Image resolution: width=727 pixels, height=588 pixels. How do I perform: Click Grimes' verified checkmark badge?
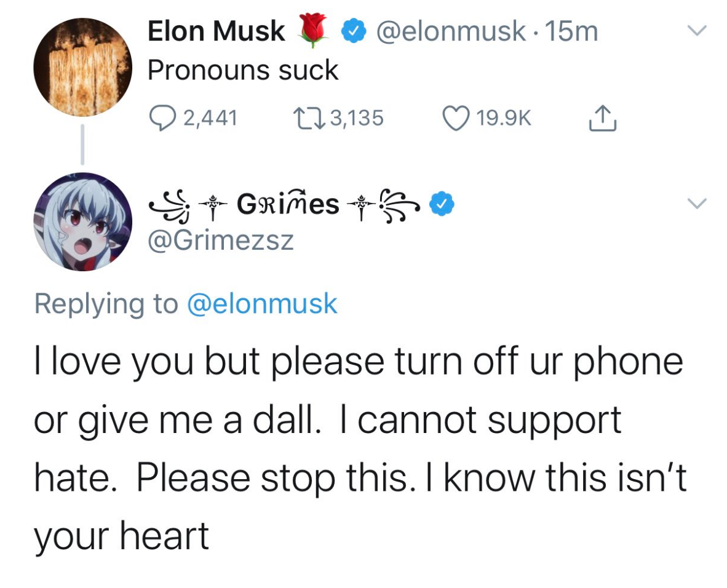(x=440, y=204)
